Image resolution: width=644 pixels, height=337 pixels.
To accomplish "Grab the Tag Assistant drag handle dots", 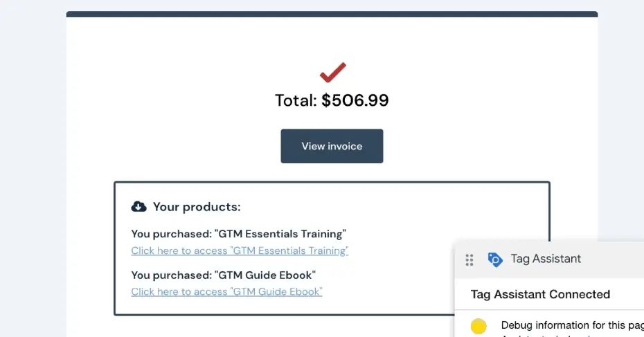I will coord(469,259).
